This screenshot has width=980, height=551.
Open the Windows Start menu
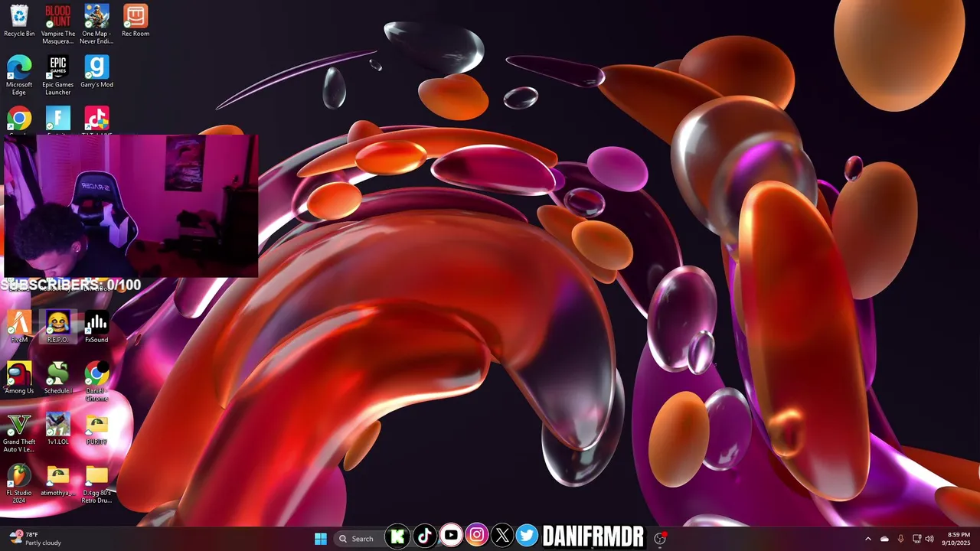(x=321, y=538)
